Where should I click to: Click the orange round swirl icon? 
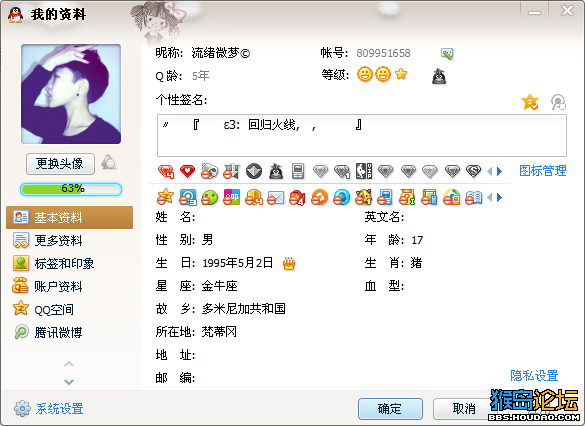coord(320,197)
